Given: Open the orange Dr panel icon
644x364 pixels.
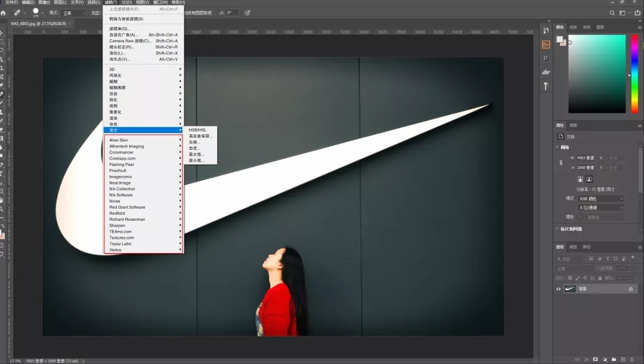Looking at the screenshot, I should click(546, 45).
